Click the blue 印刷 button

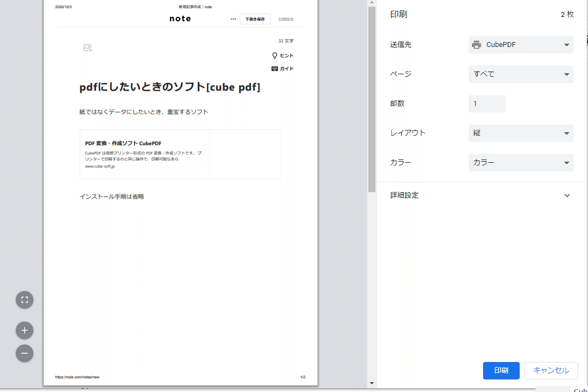(501, 371)
